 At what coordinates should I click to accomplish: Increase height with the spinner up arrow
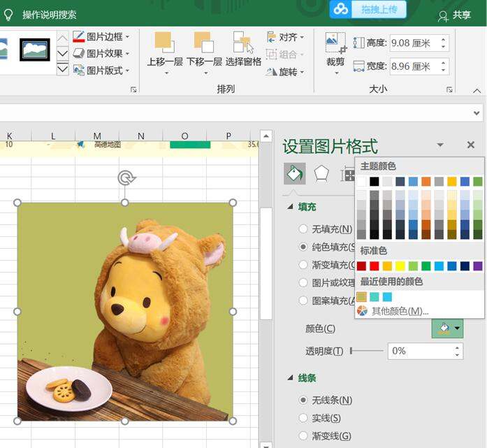444,39
